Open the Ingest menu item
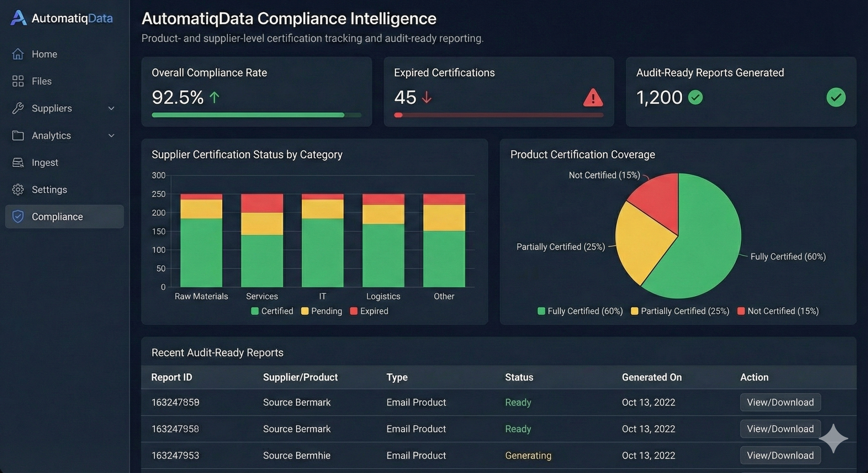 [45, 162]
